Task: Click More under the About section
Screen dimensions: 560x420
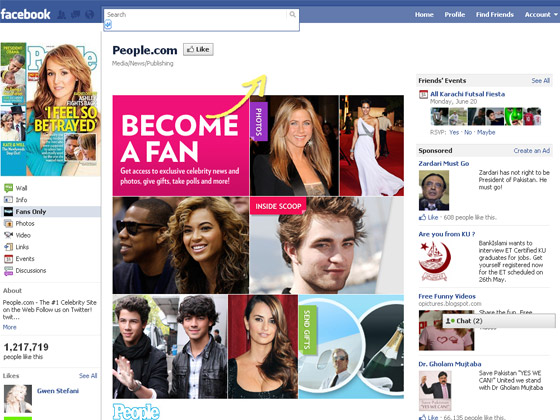Action: tap(9, 327)
